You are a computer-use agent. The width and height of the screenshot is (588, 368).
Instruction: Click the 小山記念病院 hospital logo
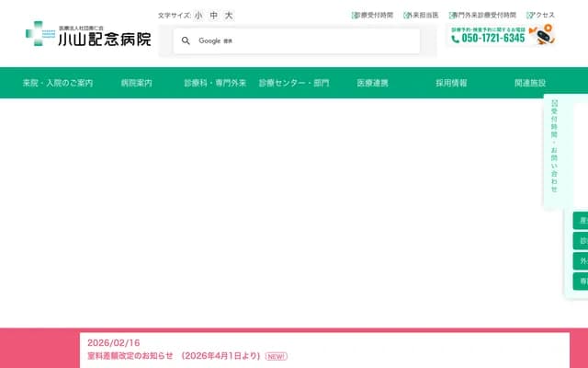pyautogui.click(x=88, y=35)
